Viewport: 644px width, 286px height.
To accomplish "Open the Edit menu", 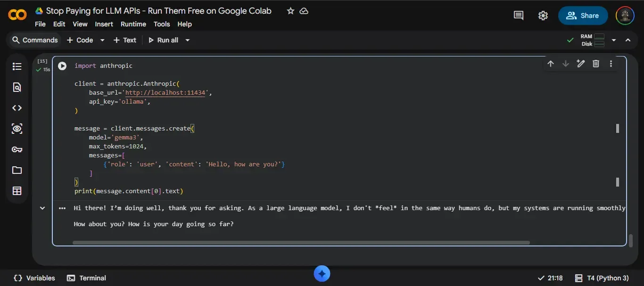I will tap(59, 24).
